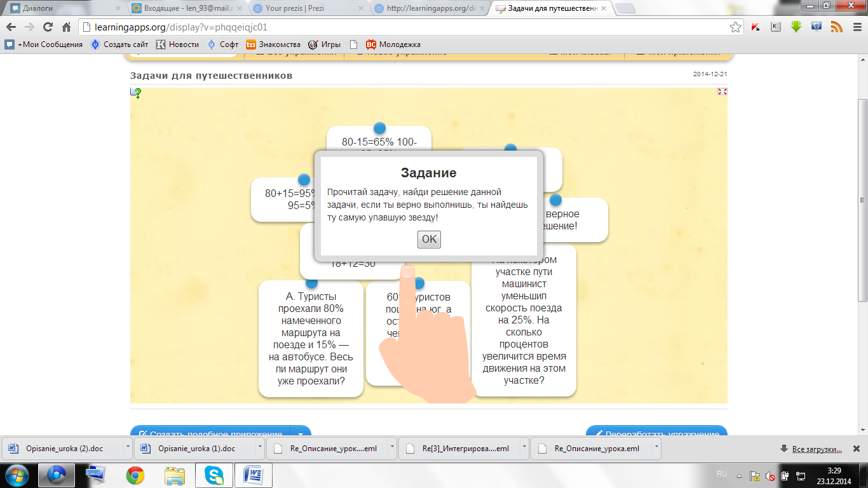Expand options for Opisanie_uroka (2).doc download
Image resolution: width=868 pixels, height=488 pixels.
point(128,448)
